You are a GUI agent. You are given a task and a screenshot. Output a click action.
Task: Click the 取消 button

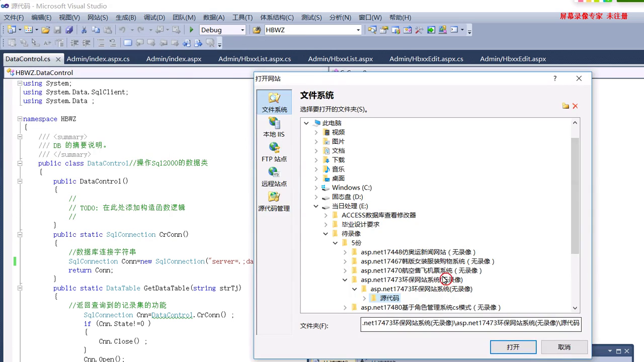[x=564, y=347]
